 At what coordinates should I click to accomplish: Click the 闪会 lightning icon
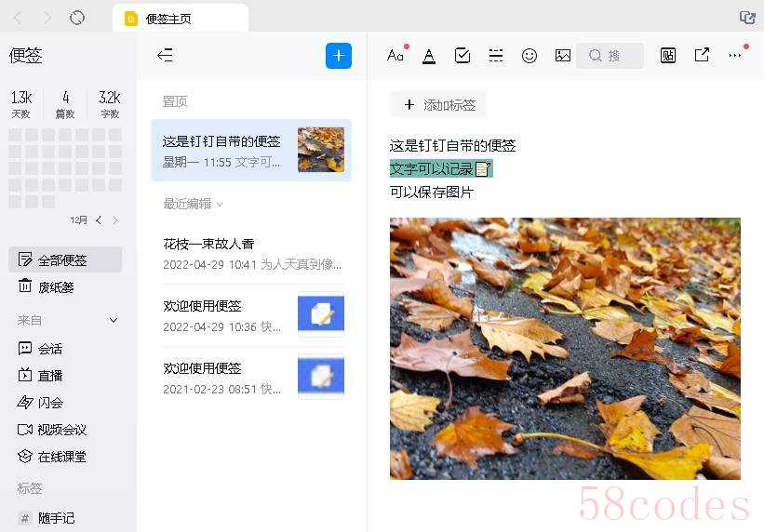(x=25, y=402)
